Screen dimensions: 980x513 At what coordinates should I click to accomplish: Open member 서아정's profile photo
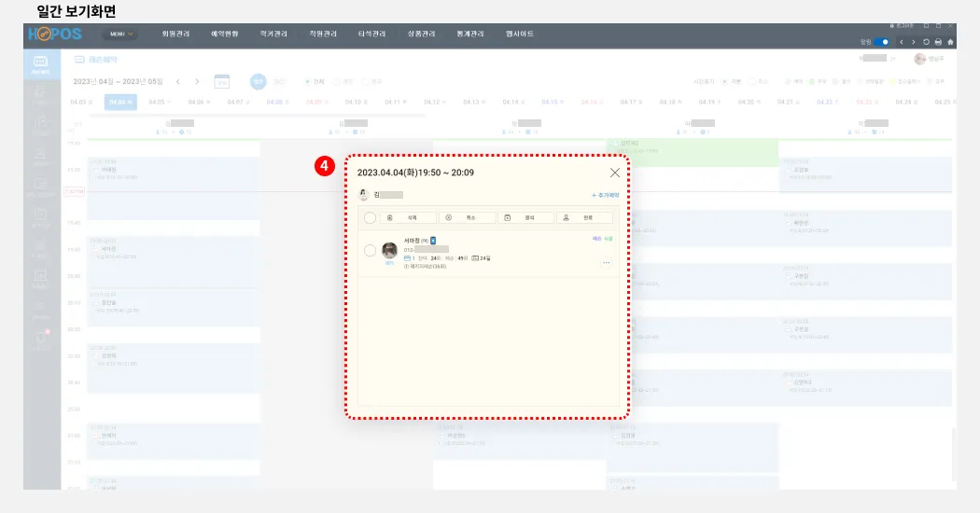(389, 251)
